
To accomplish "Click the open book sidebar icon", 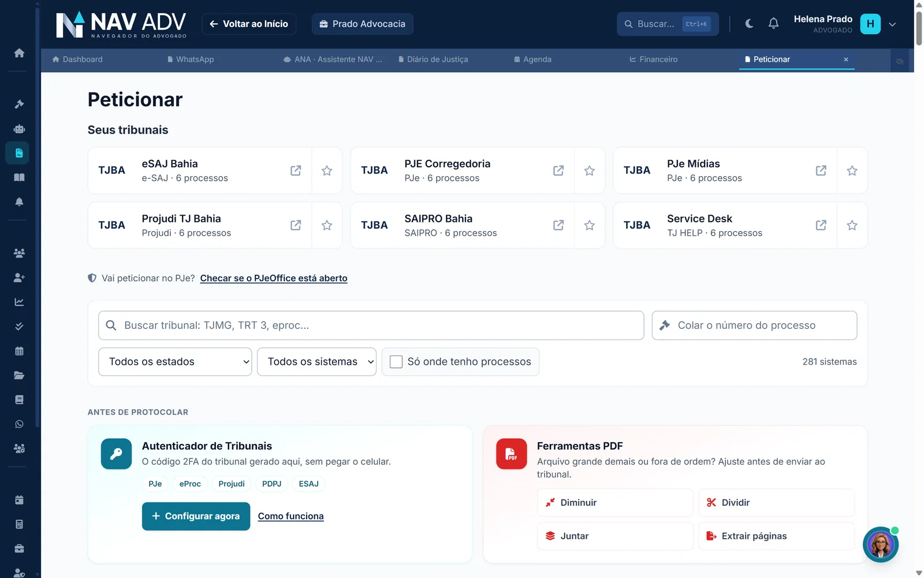I will [19, 177].
